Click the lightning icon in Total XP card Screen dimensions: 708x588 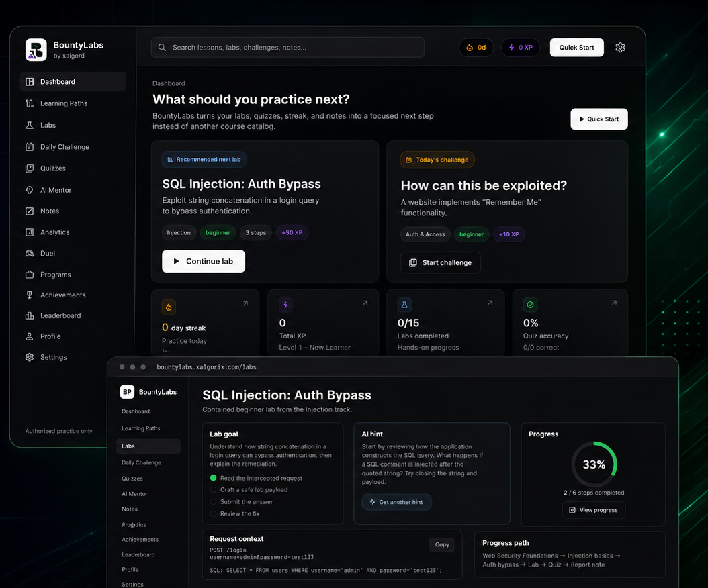(x=285, y=305)
